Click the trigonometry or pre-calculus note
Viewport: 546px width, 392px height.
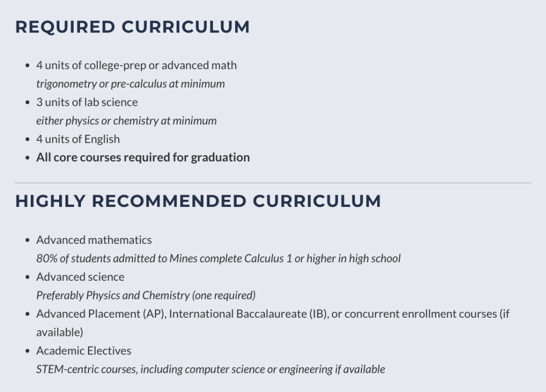(x=130, y=83)
